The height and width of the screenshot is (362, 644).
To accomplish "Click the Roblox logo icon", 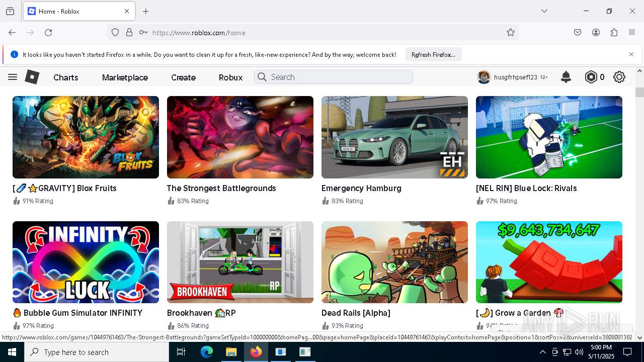I will [32, 77].
